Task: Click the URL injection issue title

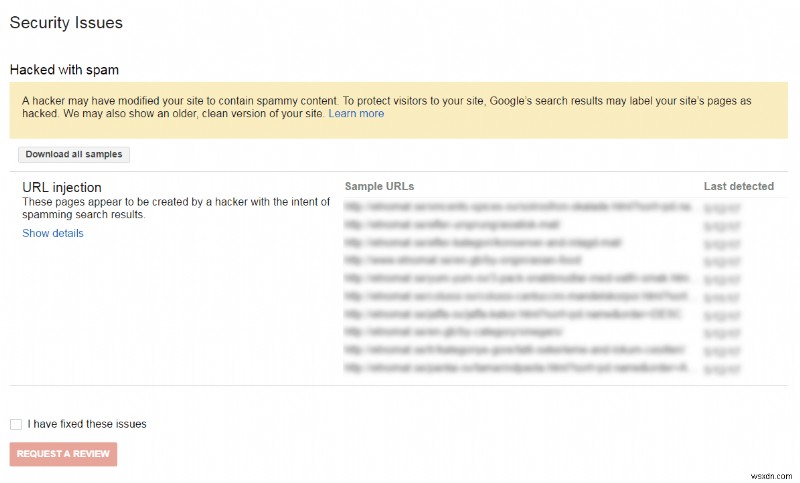Action: click(62, 187)
